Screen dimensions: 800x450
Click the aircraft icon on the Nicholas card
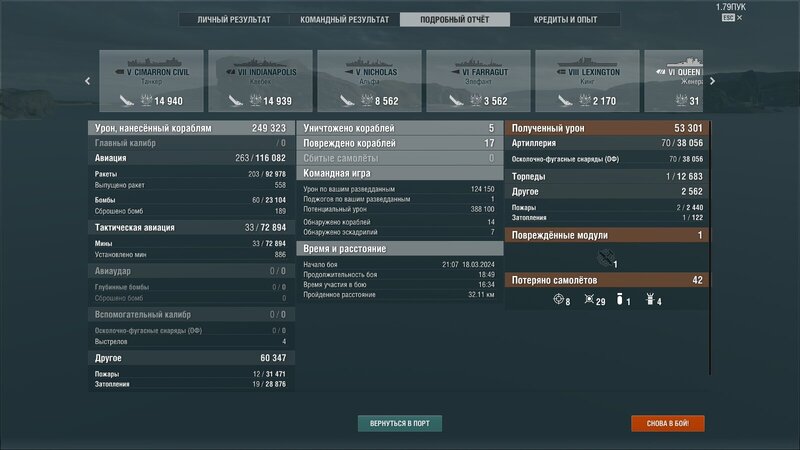(347, 101)
